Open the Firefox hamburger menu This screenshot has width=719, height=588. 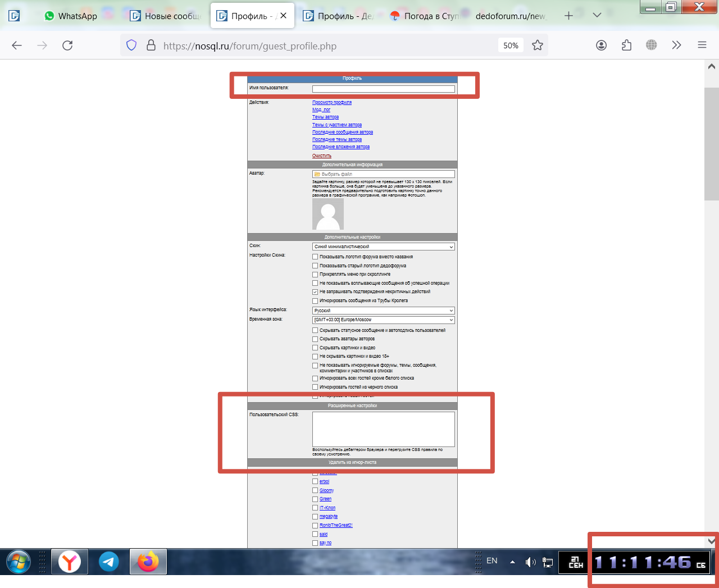(702, 45)
